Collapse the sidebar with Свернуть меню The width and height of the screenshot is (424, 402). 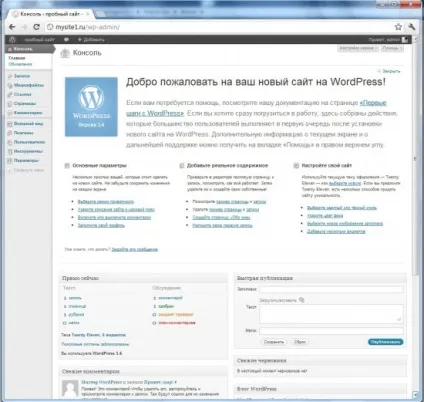(x=26, y=170)
